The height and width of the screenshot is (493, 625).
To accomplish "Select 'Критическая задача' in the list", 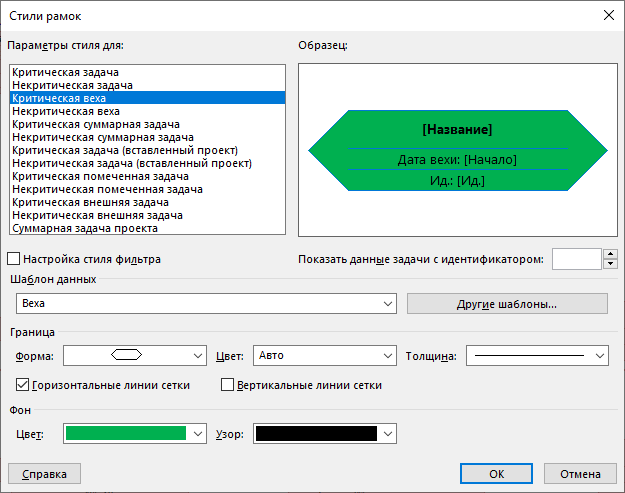I will [x=147, y=72].
